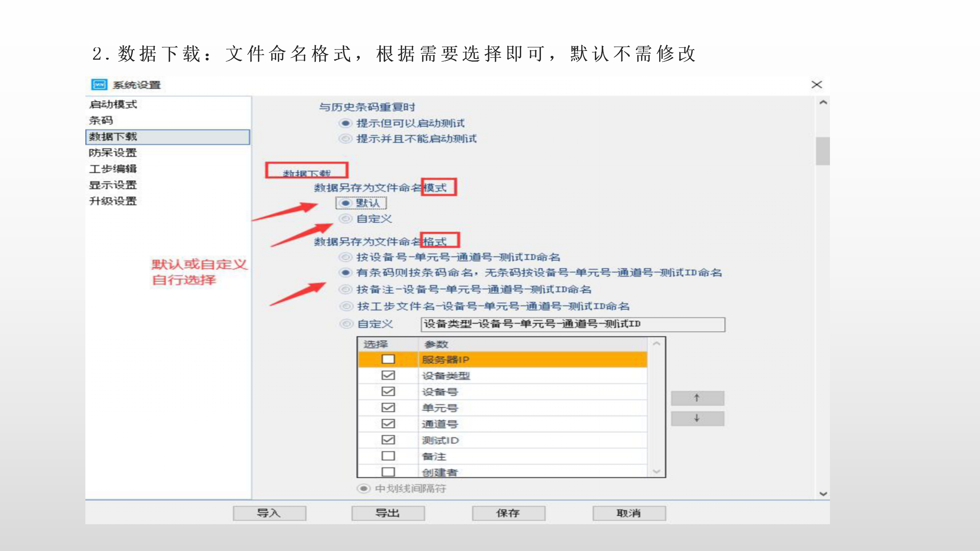The image size is (980, 551).
Task: Check the 服务器IP parameter checkbox
Action: pos(388,359)
